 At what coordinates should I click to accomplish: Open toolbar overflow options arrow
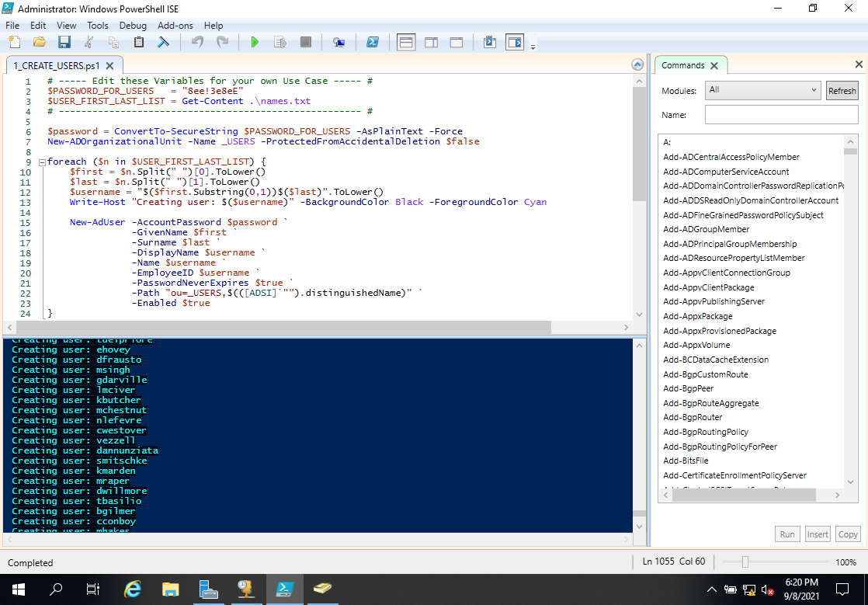(x=533, y=47)
